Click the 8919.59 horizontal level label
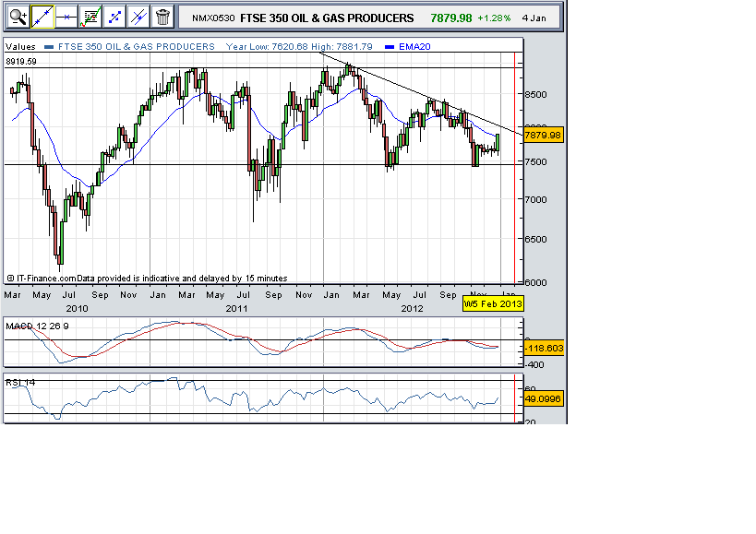Viewport: 756px width, 534px height. click(x=24, y=61)
